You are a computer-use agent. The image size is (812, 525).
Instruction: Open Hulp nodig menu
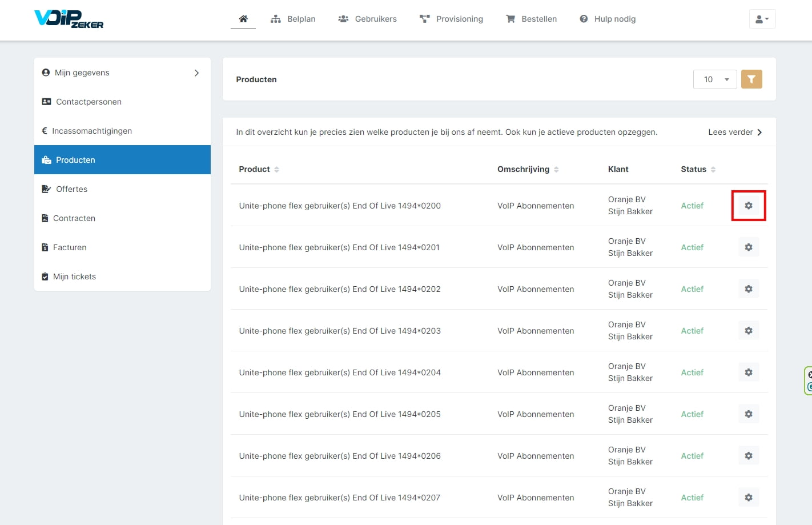click(608, 19)
